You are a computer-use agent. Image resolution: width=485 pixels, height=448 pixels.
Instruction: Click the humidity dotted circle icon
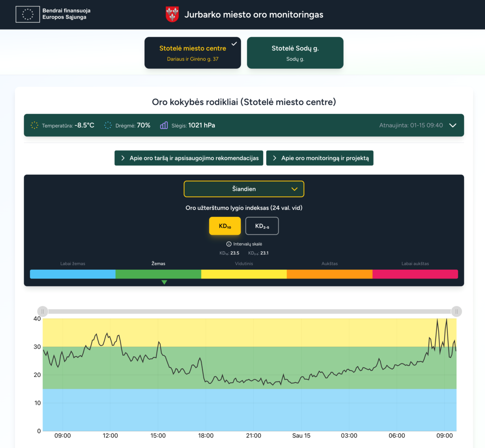pyautogui.click(x=108, y=125)
